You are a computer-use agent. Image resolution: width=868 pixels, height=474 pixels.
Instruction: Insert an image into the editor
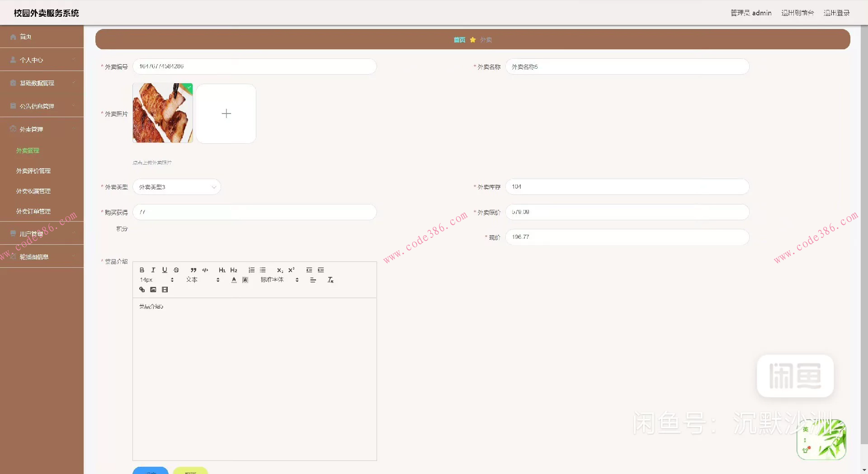pos(153,289)
